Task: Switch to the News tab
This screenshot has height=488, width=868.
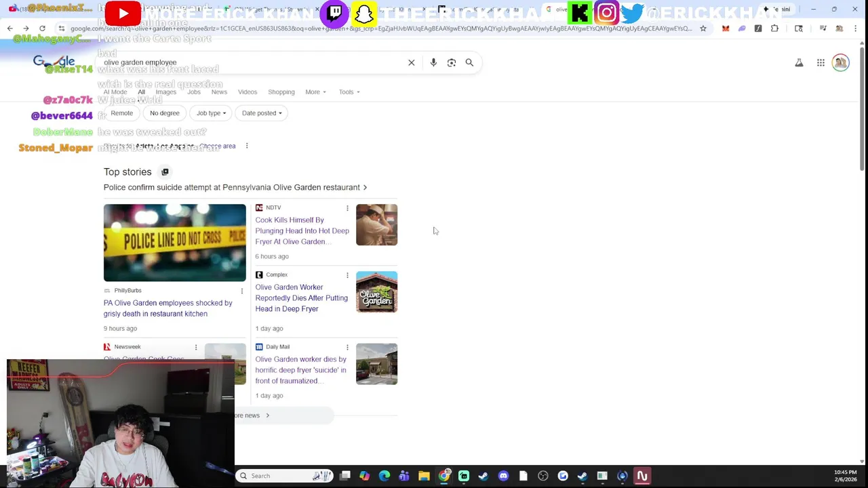Action: coord(219,92)
